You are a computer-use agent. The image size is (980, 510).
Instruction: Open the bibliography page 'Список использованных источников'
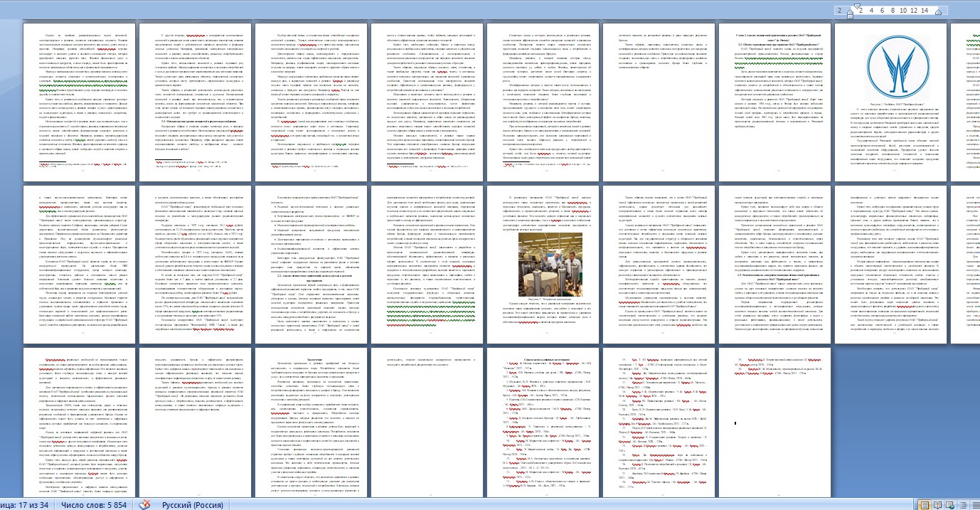click(543, 421)
